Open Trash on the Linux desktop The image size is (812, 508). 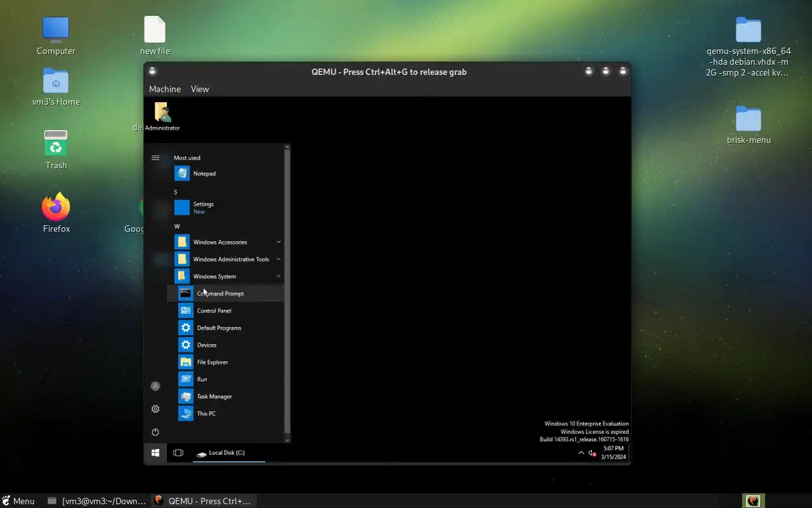pos(56,150)
